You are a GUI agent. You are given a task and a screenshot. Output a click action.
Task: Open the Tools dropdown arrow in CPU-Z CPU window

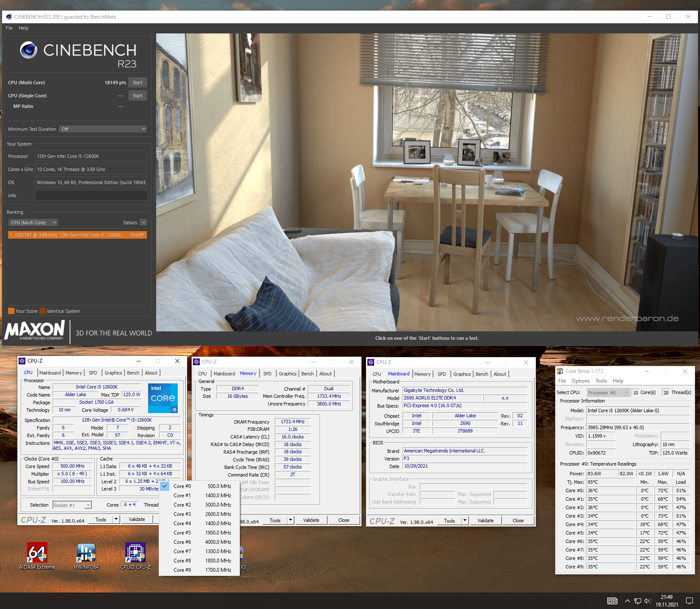click(116, 519)
